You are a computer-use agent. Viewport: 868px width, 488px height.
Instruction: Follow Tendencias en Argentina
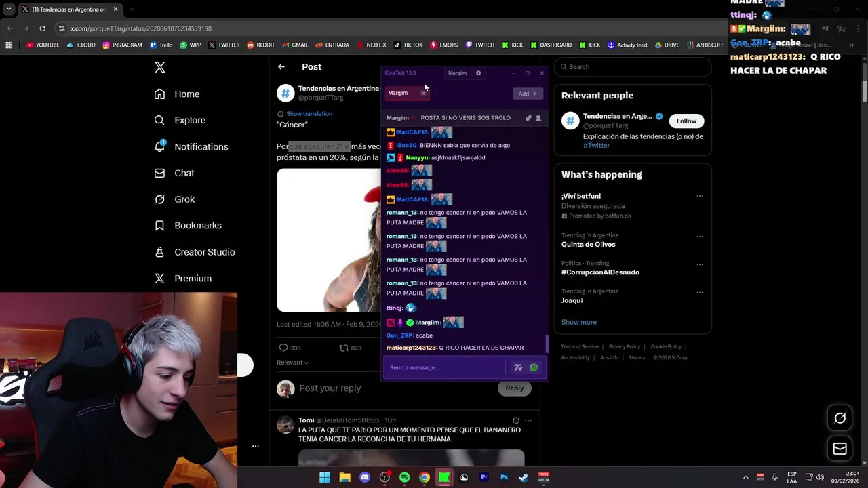pos(686,121)
